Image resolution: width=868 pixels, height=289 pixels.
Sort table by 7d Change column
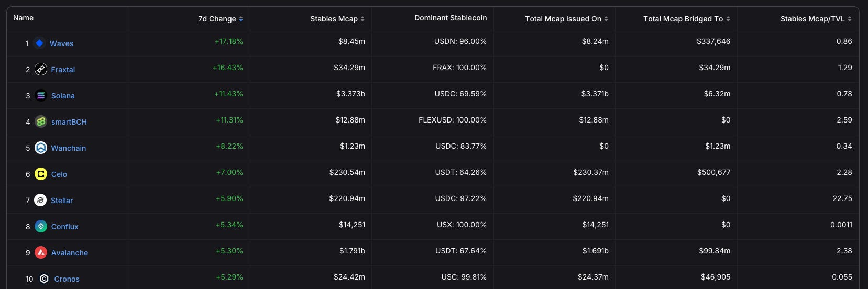pos(241,19)
